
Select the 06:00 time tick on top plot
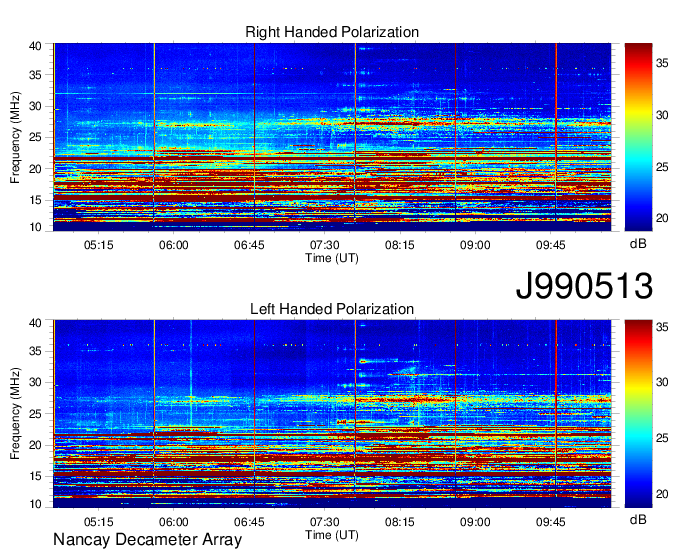point(173,245)
